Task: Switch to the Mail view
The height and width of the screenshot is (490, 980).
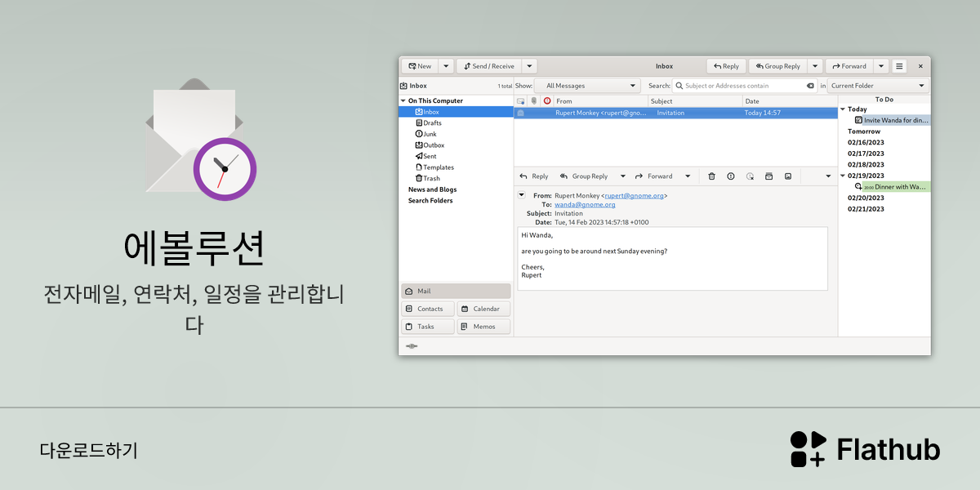Action: [x=456, y=292]
